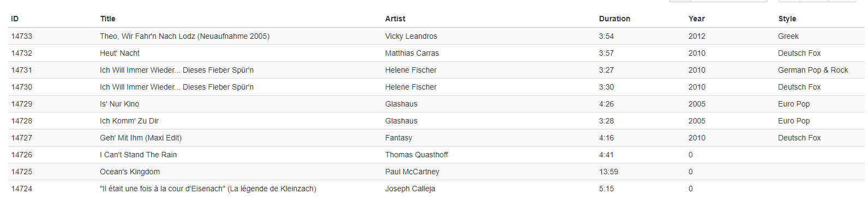Open 'Geh' Mit Ihm (Maxi Edit)' entry

(141, 138)
